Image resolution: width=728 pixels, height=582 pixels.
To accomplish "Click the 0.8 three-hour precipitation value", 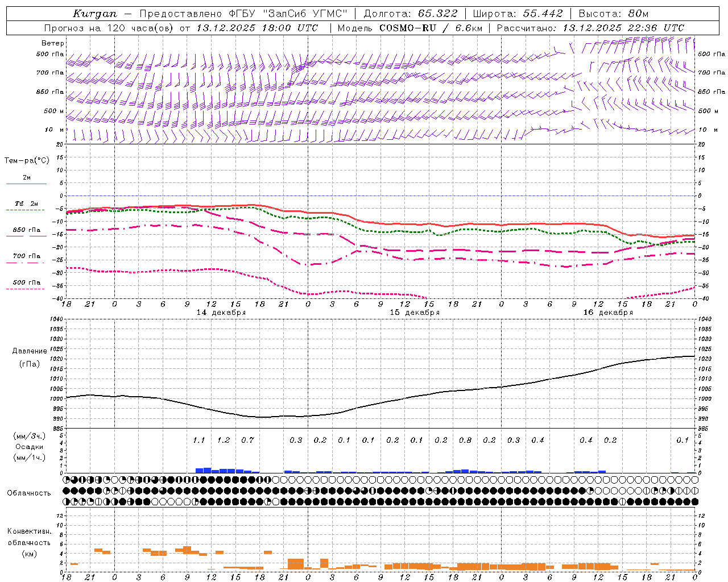I will coord(465,440).
